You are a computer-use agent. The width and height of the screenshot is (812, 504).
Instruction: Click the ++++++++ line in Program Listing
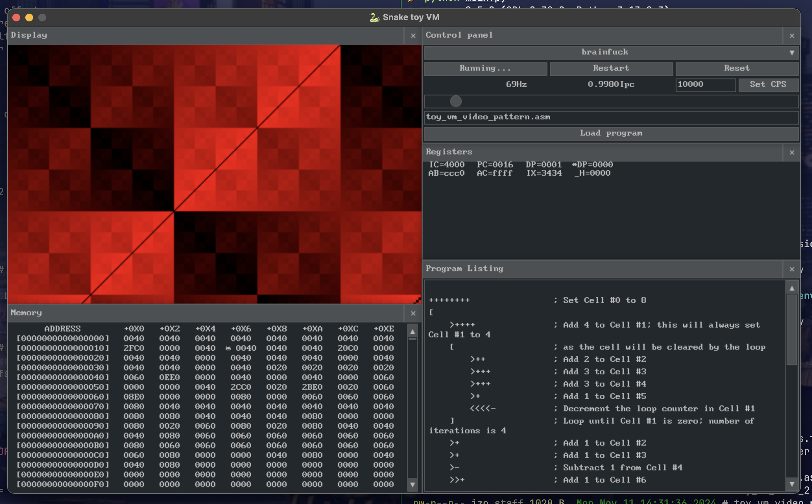tap(449, 300)
